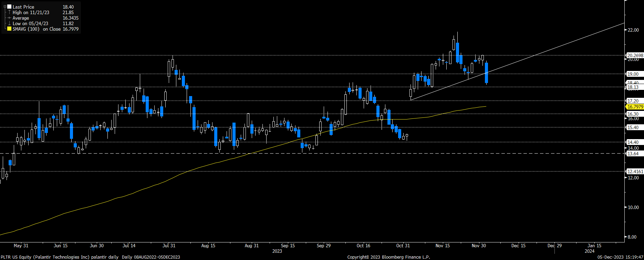644x260 pixels.
Task: Click the 10.00 price axis label
Action: [x=633, y=207]
